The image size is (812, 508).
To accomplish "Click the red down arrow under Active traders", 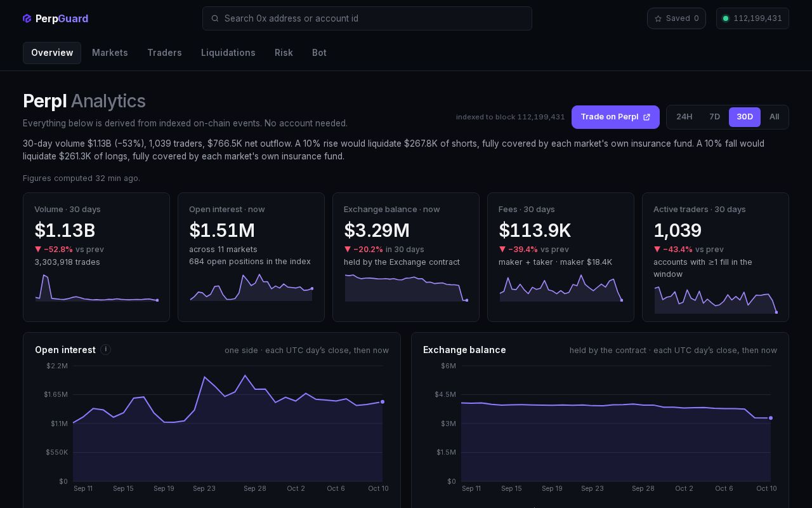I will 657,249.
